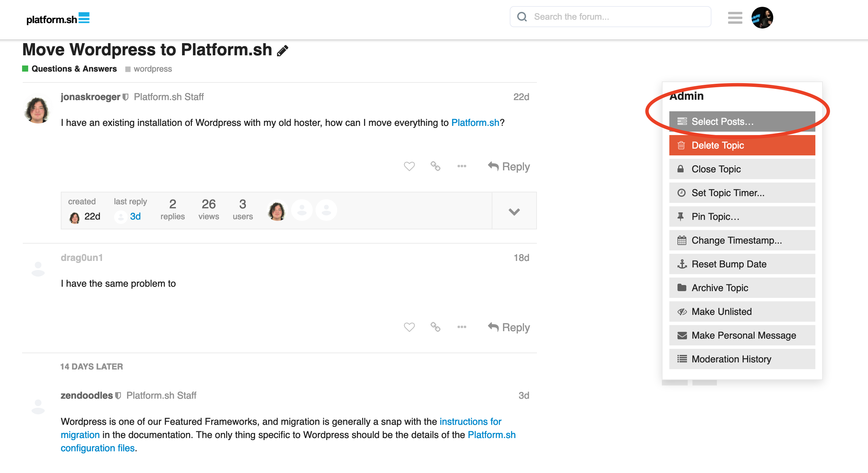Click the 2 replies count
Image resolution: width=868 pixels, height=473 pixels.
point(173,209)
